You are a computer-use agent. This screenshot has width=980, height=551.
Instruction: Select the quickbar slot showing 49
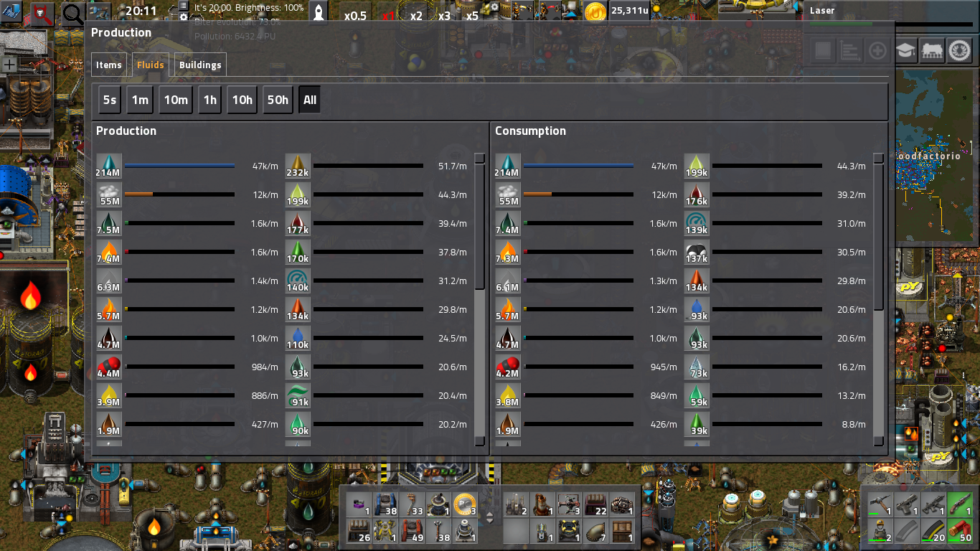[413, 531]
